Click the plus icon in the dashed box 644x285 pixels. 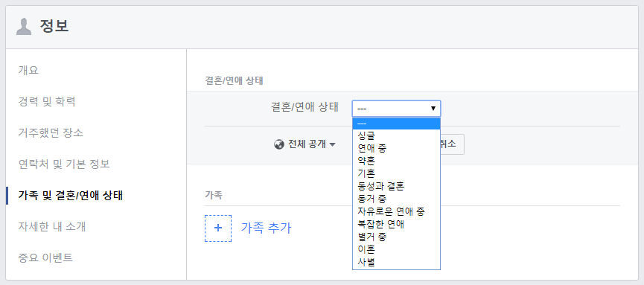pyautogui.click(x=218, y=228)
